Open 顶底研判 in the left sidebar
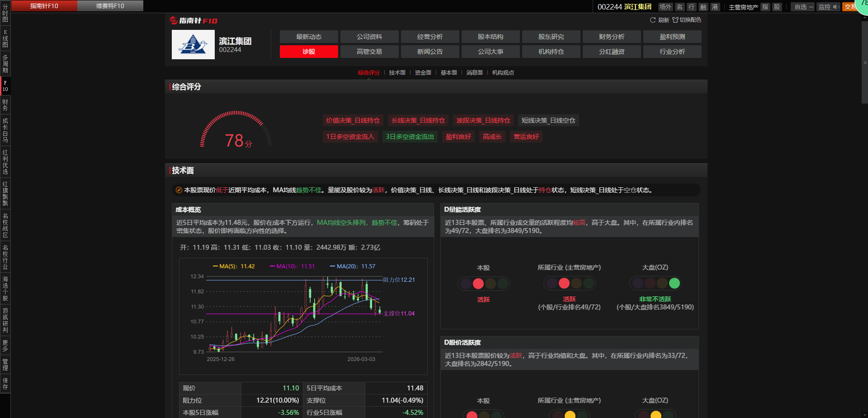Viewport: 868px width, 418px height. 5,320
